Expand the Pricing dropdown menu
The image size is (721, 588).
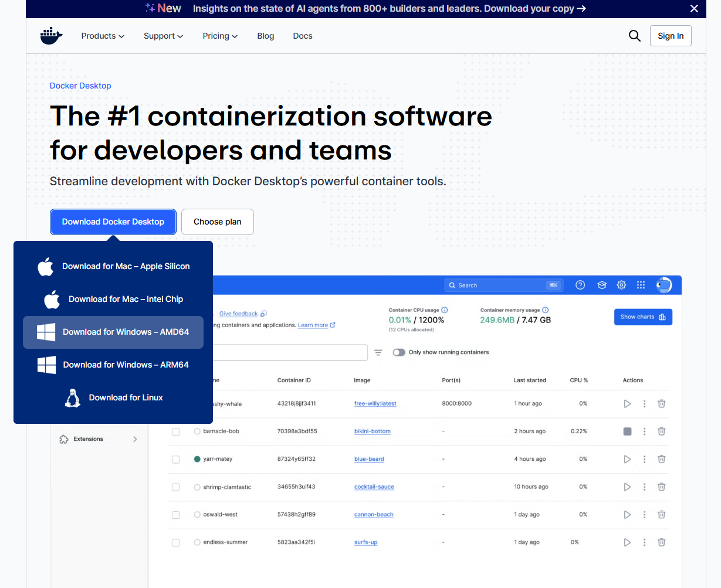pyautogui.click(x=220, y=36)
